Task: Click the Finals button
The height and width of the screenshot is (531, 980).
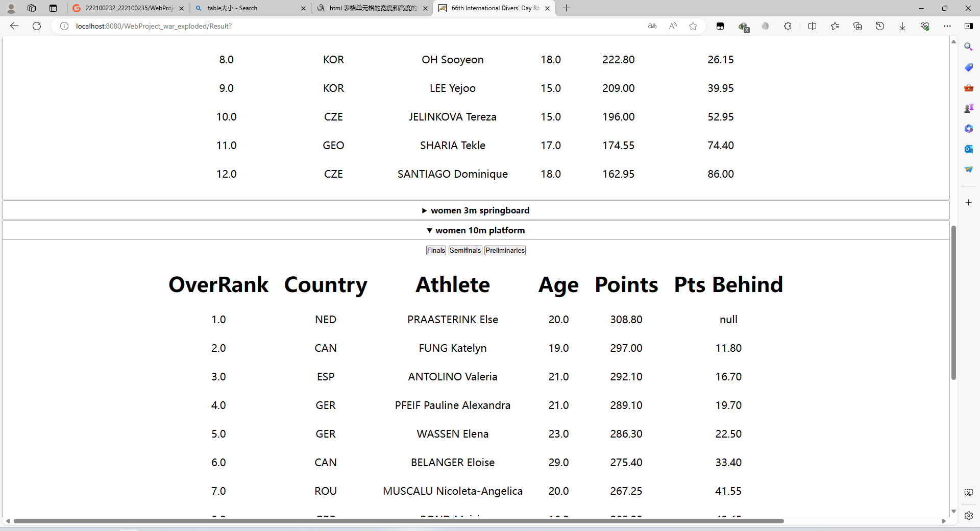Action: [x=436, y=250]
